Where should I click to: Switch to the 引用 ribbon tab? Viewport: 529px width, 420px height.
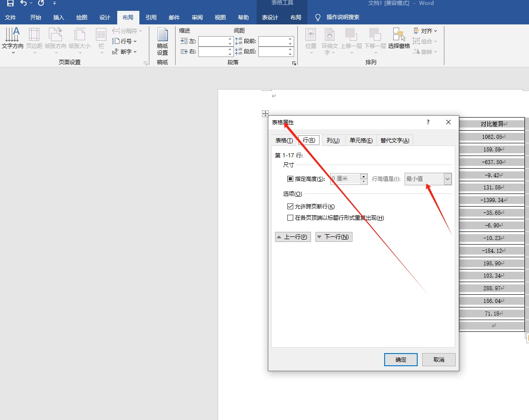click(x=151, y=18)
